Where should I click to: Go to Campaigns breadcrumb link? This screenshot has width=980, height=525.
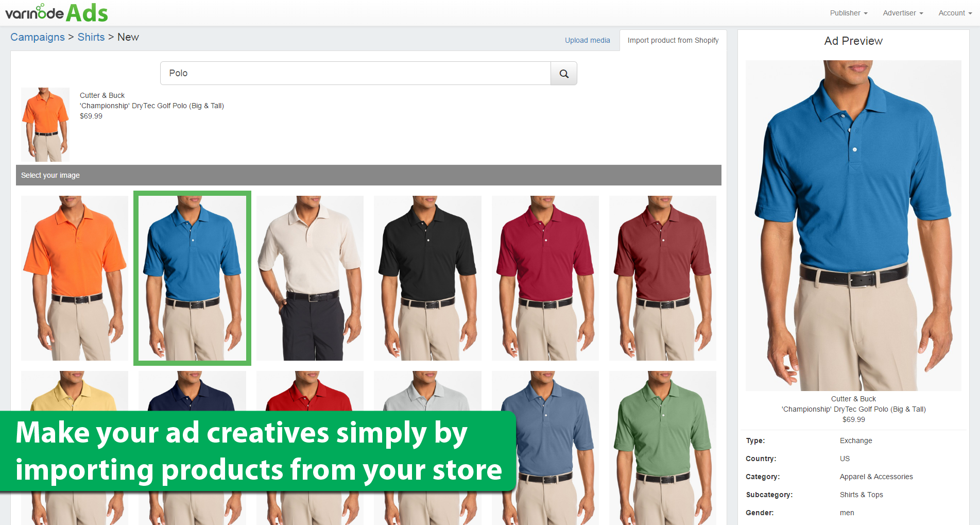(x=38, y=37)
